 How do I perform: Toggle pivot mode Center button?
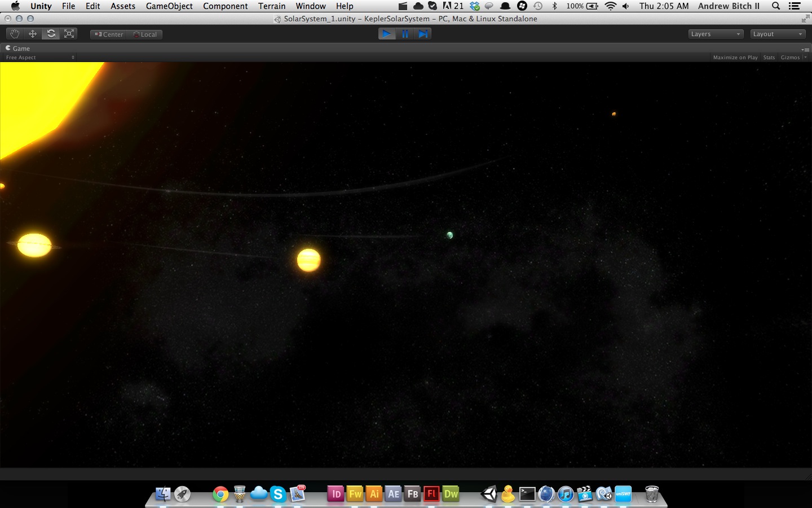click(109, 34)
